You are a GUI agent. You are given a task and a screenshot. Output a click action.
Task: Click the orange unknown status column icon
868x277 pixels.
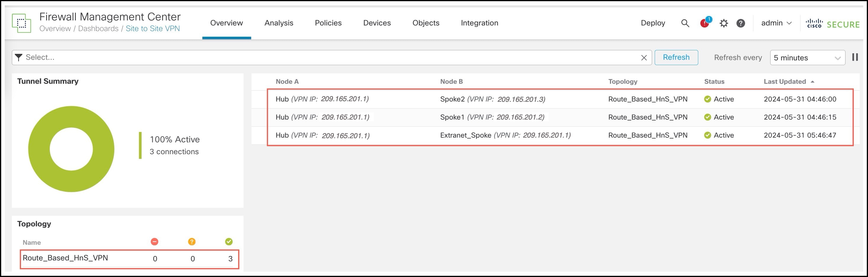point(192,241)
